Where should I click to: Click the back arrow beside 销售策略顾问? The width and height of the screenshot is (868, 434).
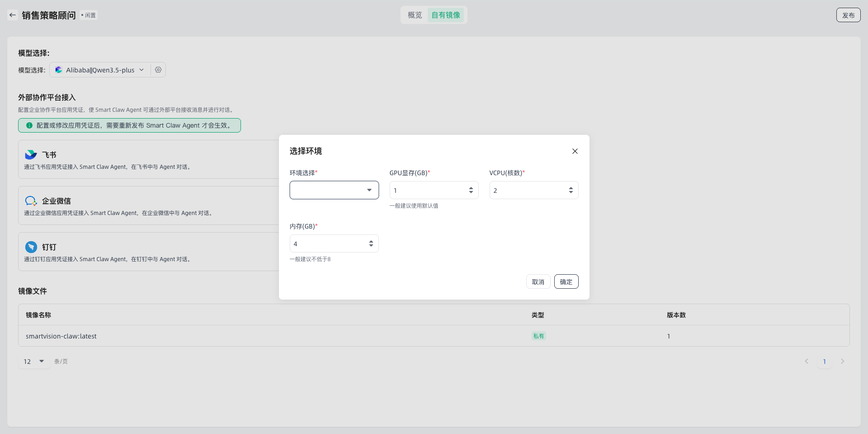(x=13, y=15)
